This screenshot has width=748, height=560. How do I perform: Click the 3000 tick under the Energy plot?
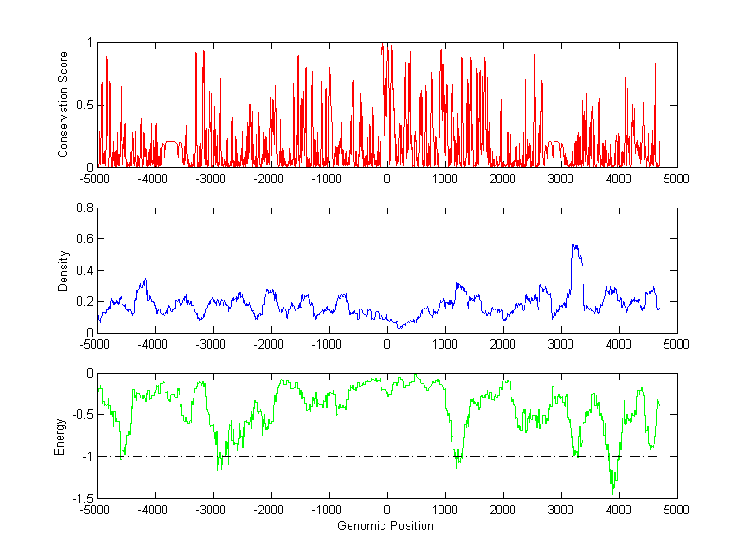pyautogui.click(x=560, y=510)
